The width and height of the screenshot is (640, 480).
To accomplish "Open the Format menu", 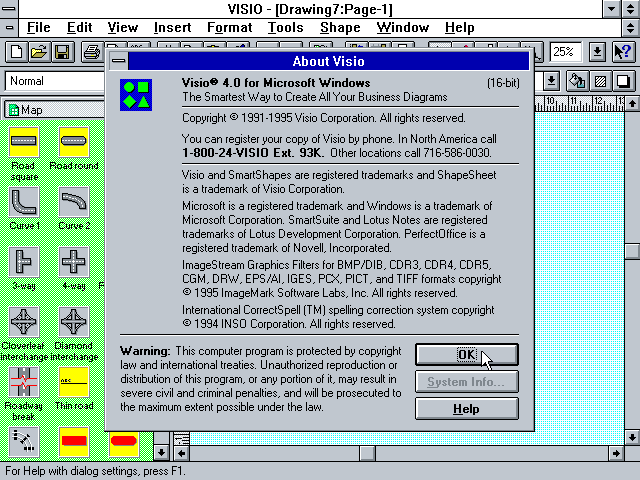I will 229,28.
